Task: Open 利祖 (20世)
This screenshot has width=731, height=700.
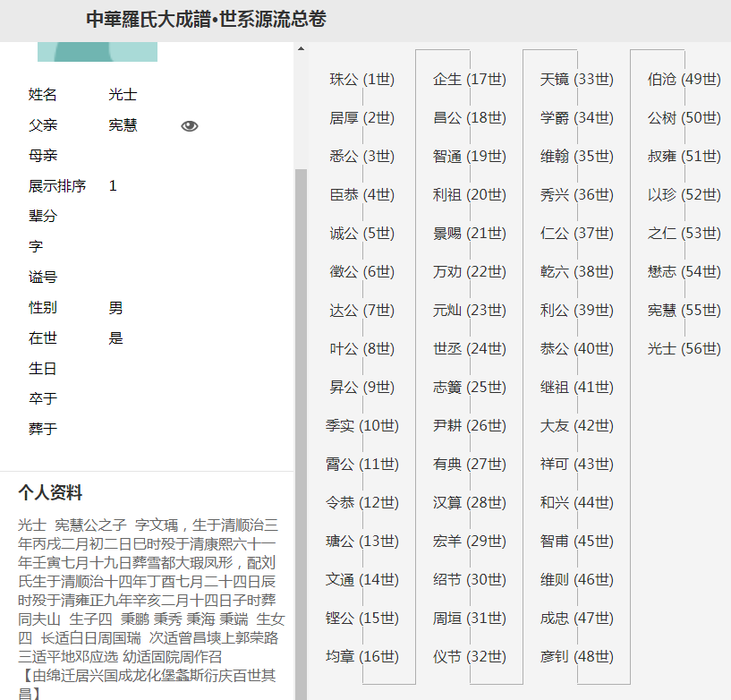Action: [x=470, y=195]
